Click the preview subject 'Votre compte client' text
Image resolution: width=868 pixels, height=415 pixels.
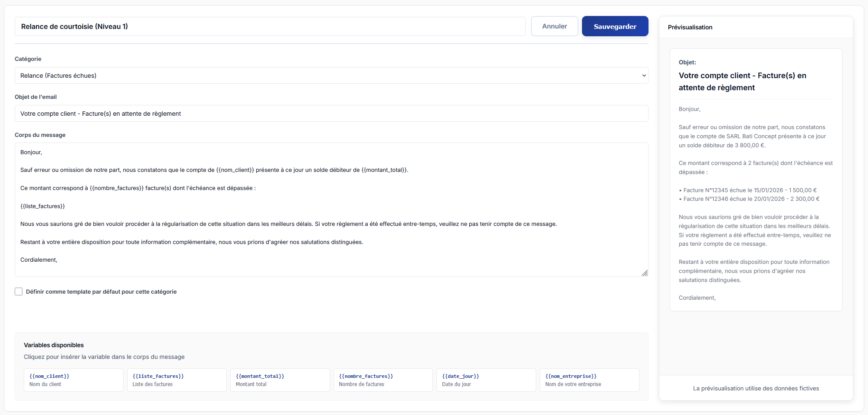pos(742,82)
